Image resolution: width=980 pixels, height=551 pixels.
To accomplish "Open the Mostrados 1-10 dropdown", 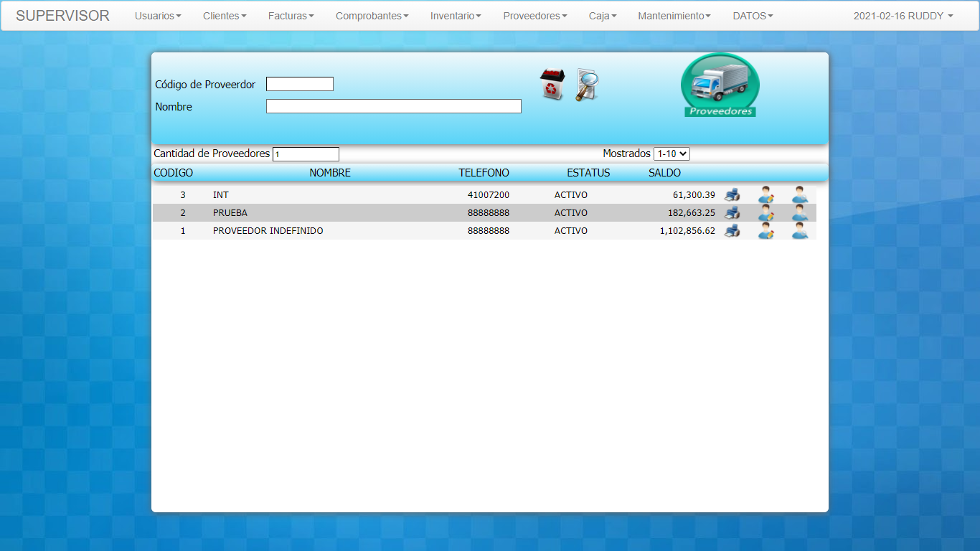I will (x=671, y=154).
